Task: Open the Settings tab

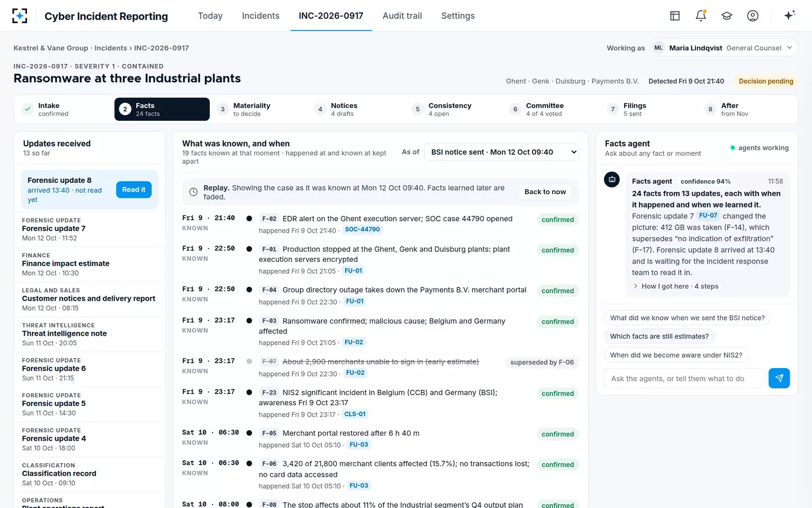Action: click(x=458, y=16)
